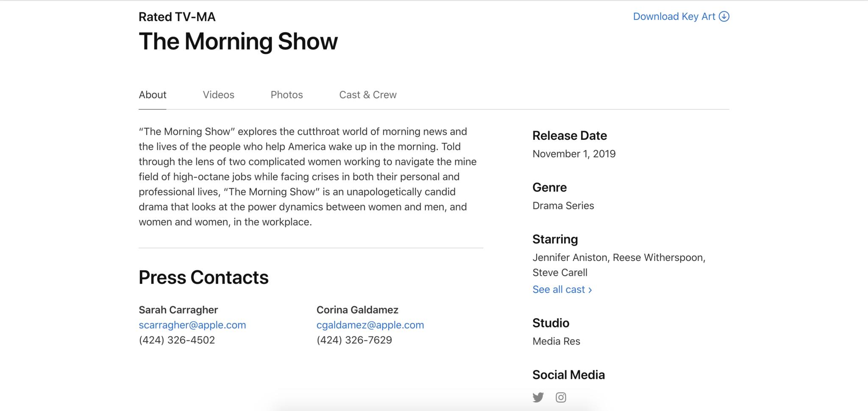Screen dimensions: 868x411
Task: Stay on the About tab
Action: [x=153, y=95]
